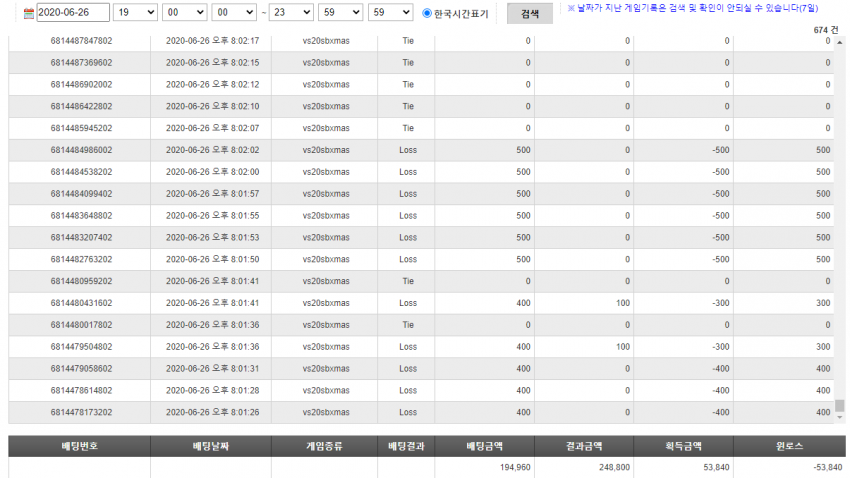
Task: Click the 검색 search button
Action: (x=530, y=14)
